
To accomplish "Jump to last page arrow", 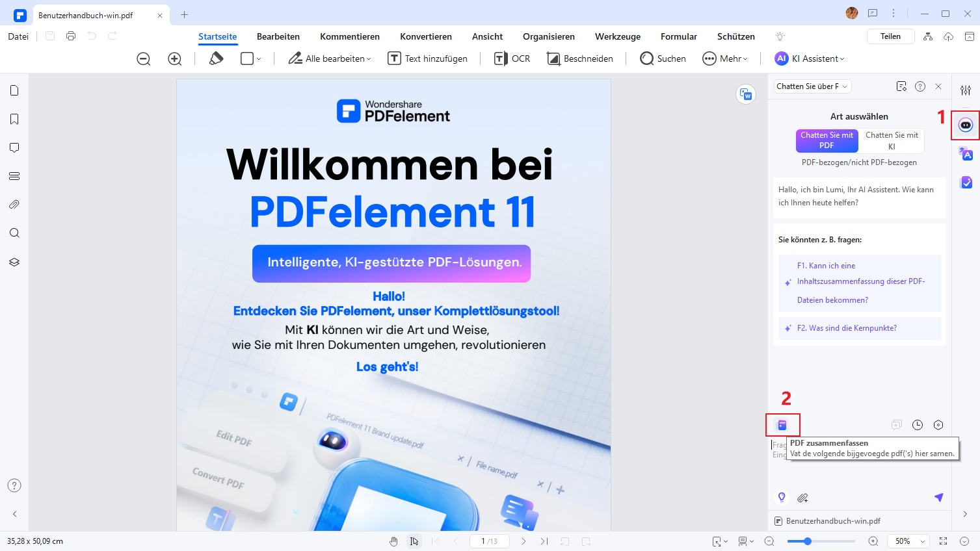I will 544,541.
